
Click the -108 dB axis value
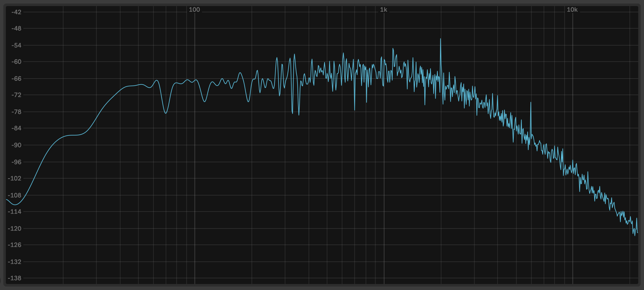[x=15, y=195]
